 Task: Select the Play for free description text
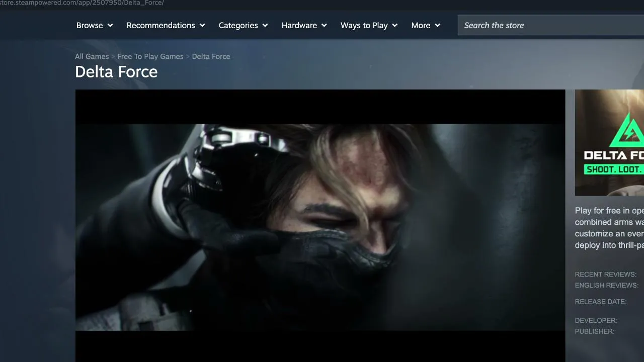pos(609,228)
